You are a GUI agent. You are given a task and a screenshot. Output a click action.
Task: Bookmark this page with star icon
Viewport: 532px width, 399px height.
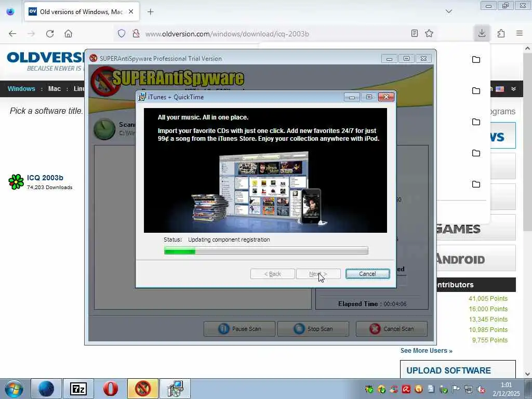coord(429,33)
